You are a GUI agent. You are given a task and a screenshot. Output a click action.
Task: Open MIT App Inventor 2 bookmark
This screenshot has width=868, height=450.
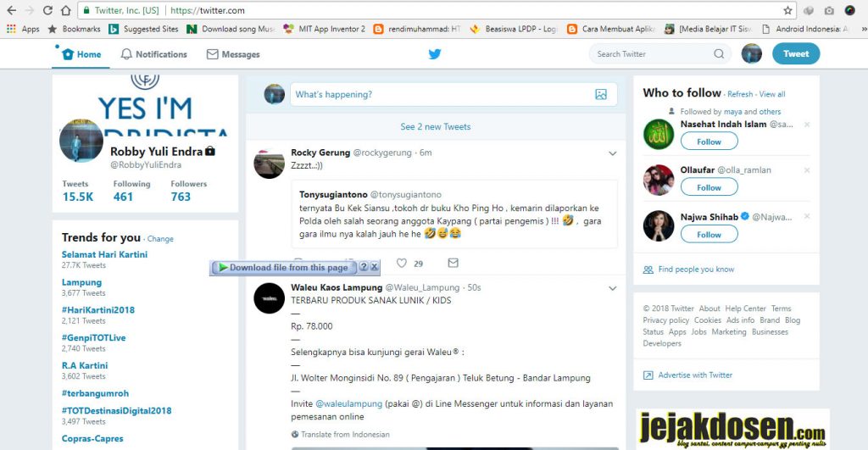click(x=324, y=29)
